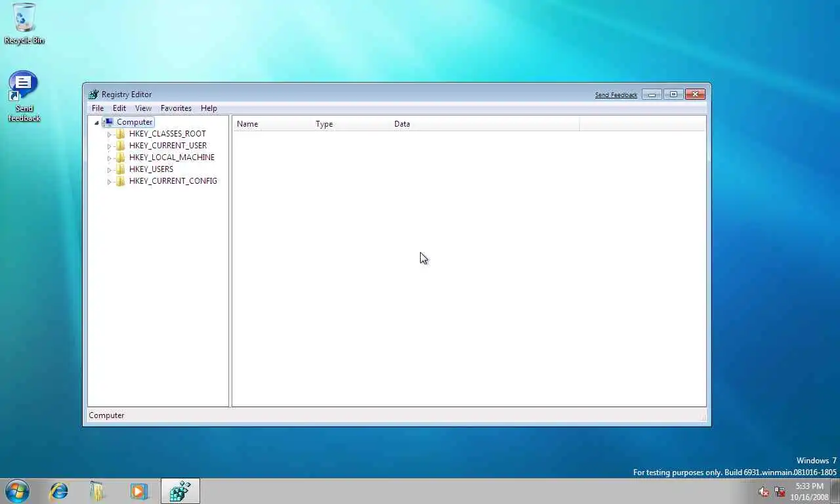840x504 pixels.
Task: Click the status bar resize grip
Action: click(x=702, y=417)
